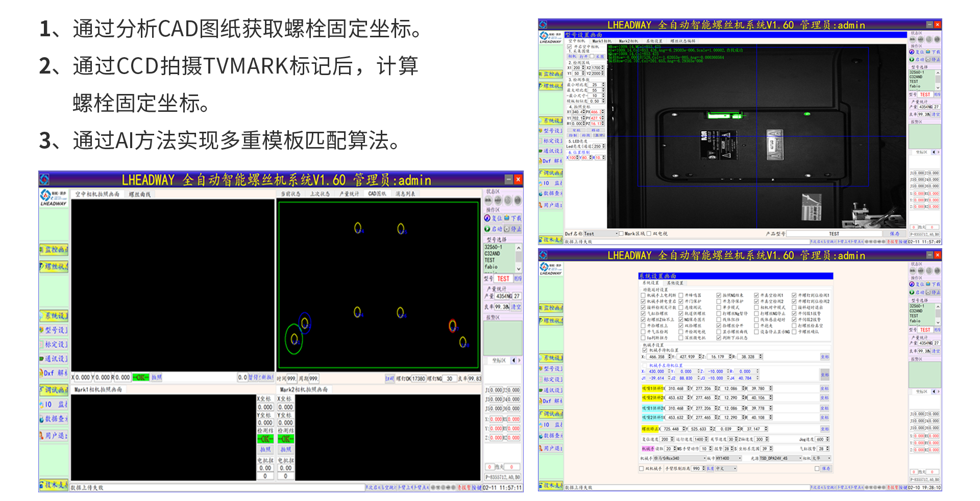Screen dimensions: 980x501
Task: Select fabio in left window 型号选择 list
Action: tap(491, 267)
